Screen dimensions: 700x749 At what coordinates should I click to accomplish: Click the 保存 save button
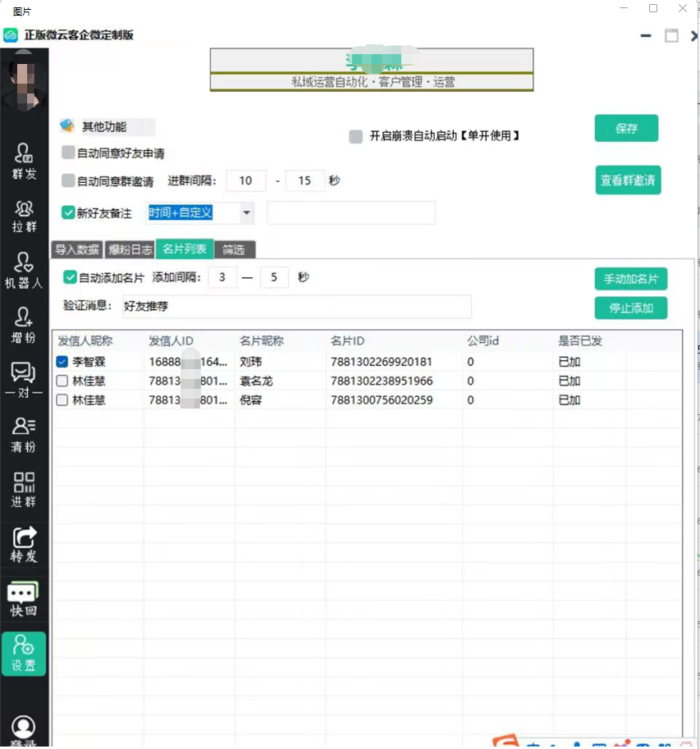[x=626, y=129]
